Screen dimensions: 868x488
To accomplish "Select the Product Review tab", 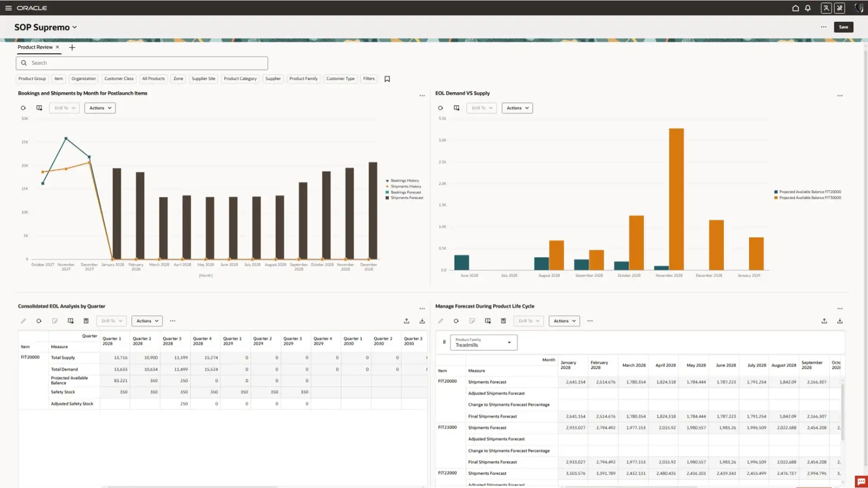I will coord(35,47).
